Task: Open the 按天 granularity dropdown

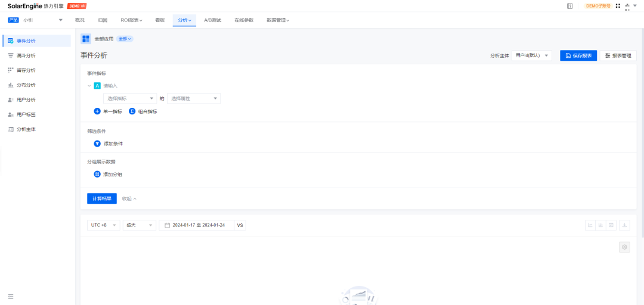Action: 140,225
